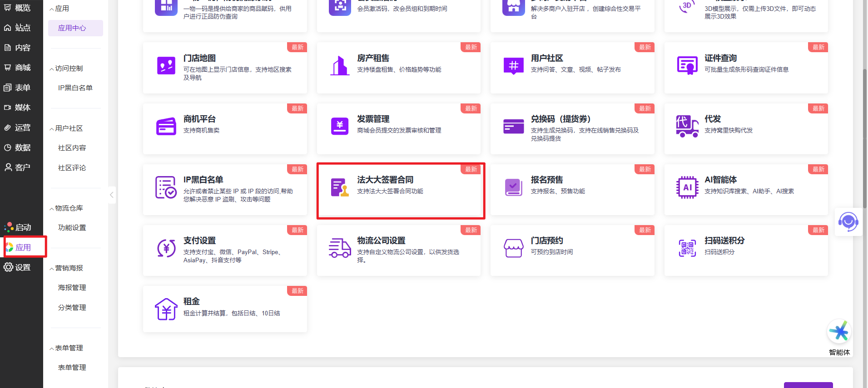This screenshot has height=388, width=868.
Task: Open the 商机平台 card icon
Action: (x=166, y=127)
